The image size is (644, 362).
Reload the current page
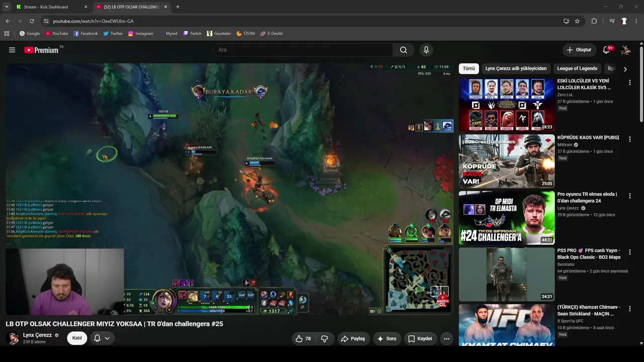coord(32,21)
